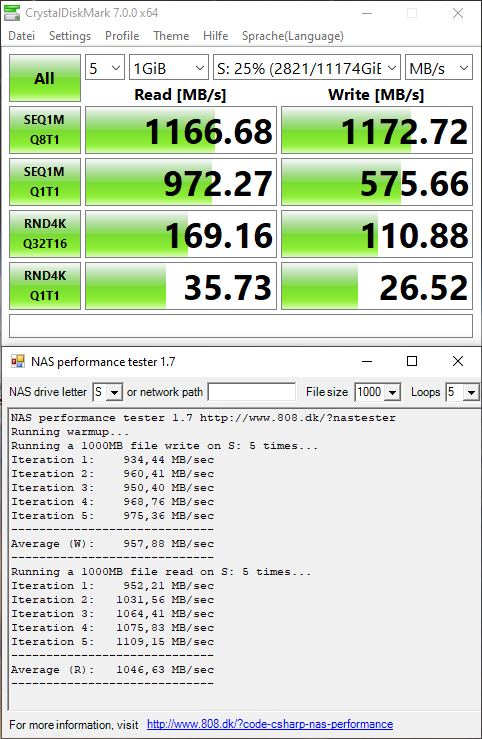Start the SEQ1M Q8T1 test
This screenshot has height=739, width=482.
[45, 130]
